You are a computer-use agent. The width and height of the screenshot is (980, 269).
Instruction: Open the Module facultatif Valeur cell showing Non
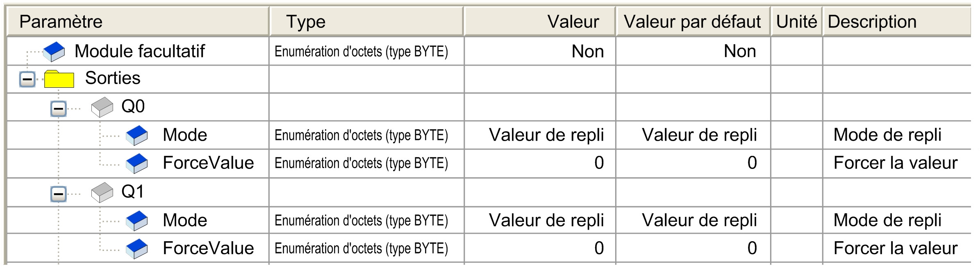[587, 52]
